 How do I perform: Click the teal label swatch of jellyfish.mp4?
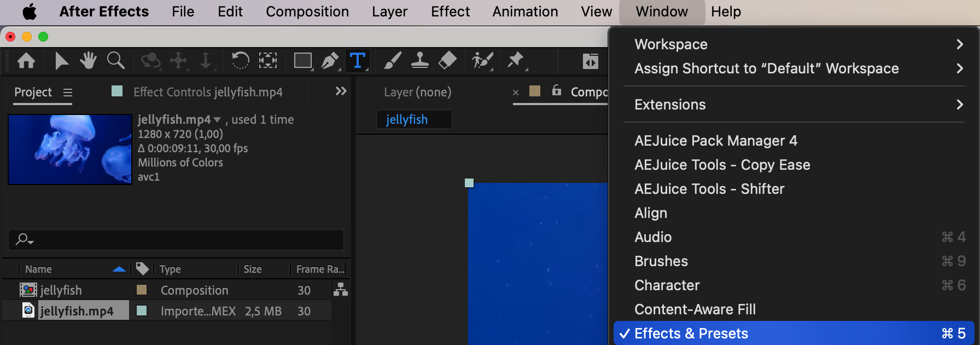[142, 311]
